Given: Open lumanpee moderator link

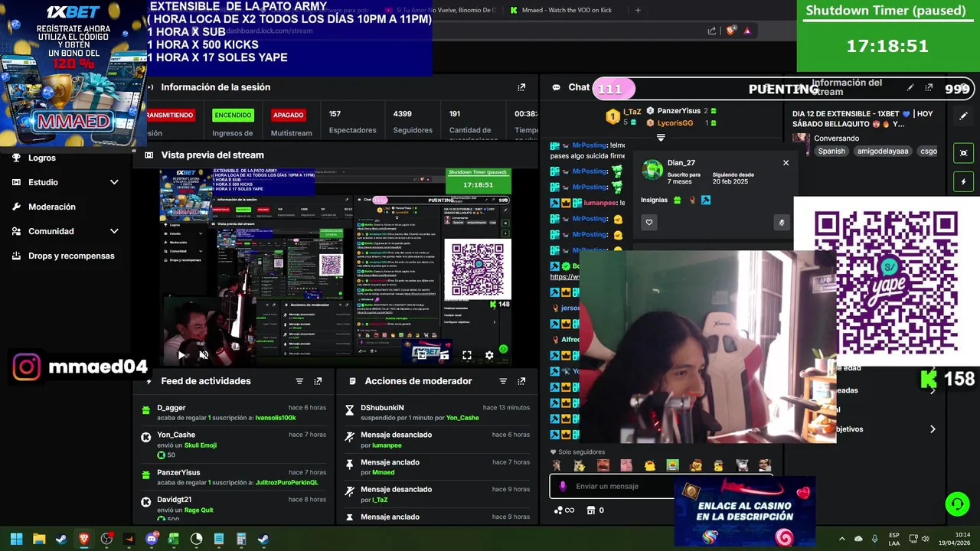Looking at the screenshot, I should coord(387,445).
